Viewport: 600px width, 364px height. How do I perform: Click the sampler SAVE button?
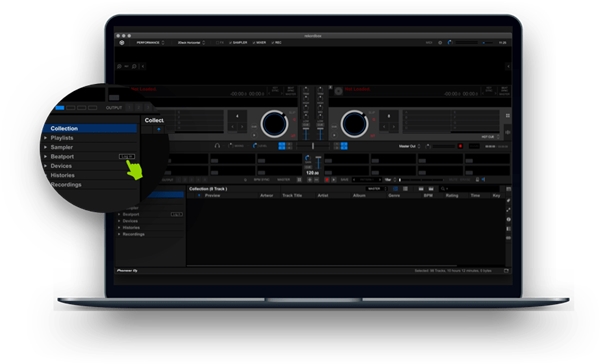tap(344, 180)
